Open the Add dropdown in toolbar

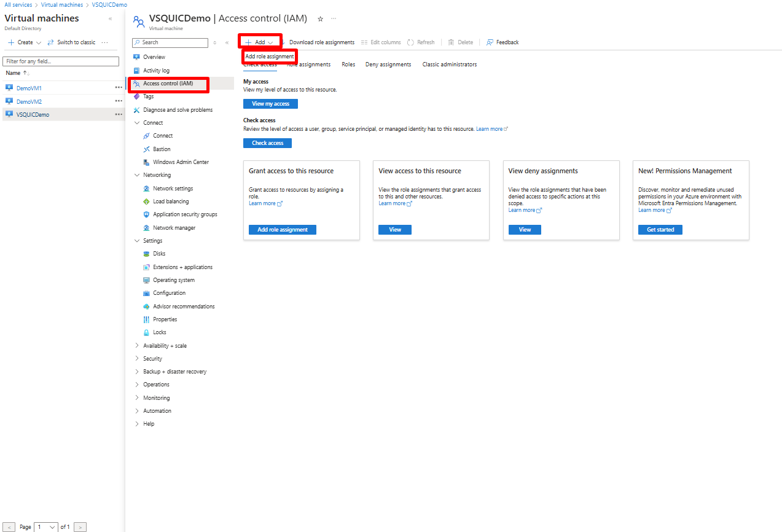(260, 42)
